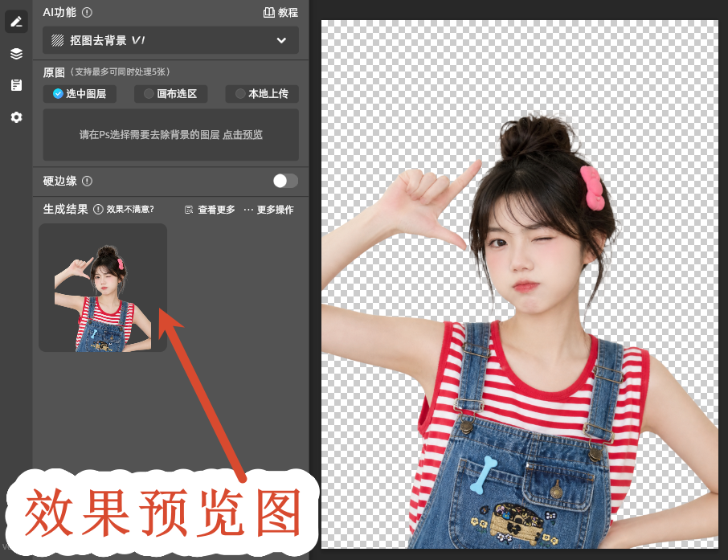
Task: Open the saved records sidebar icon
Action: pos(16,85)
